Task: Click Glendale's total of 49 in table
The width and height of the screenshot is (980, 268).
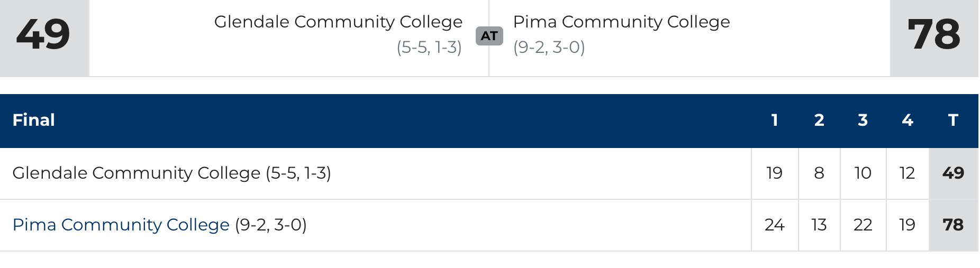Action: 953,173
